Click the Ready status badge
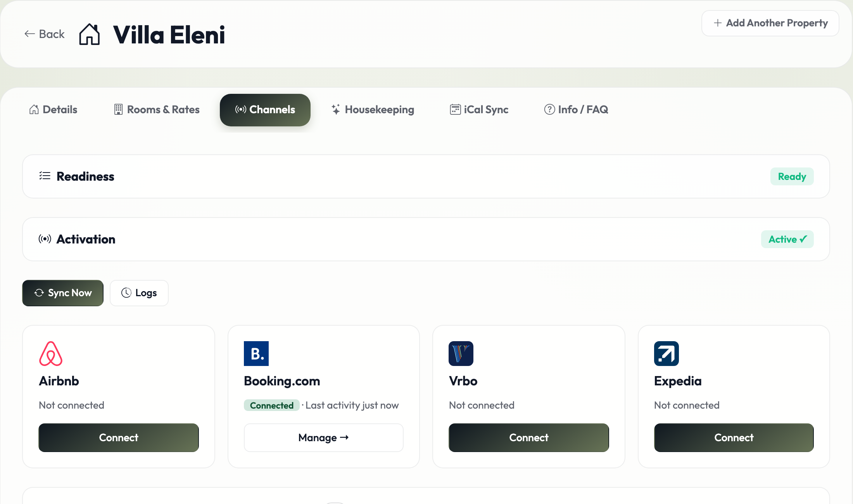 [792, 176]
